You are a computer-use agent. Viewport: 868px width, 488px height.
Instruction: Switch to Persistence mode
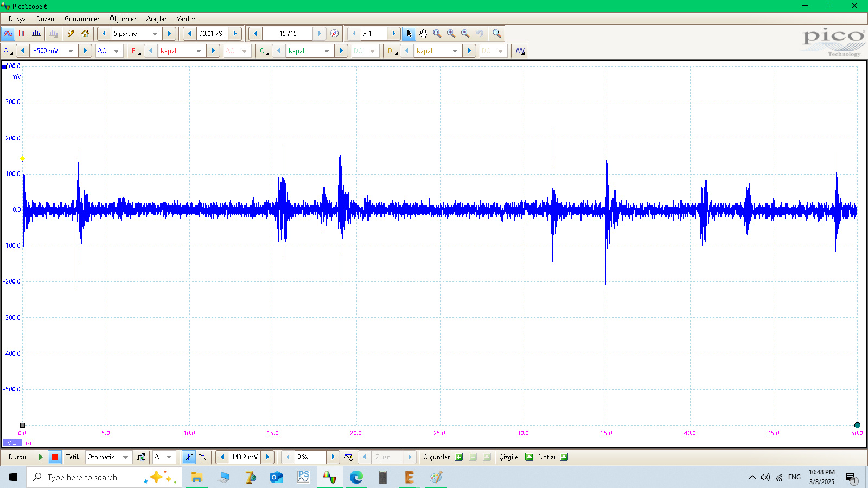(22, 34)
